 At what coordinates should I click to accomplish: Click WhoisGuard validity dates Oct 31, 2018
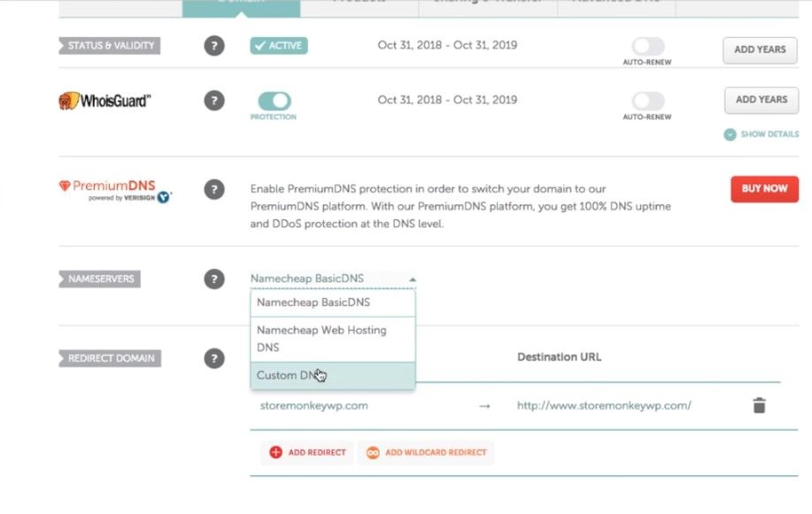click(448, 100)
